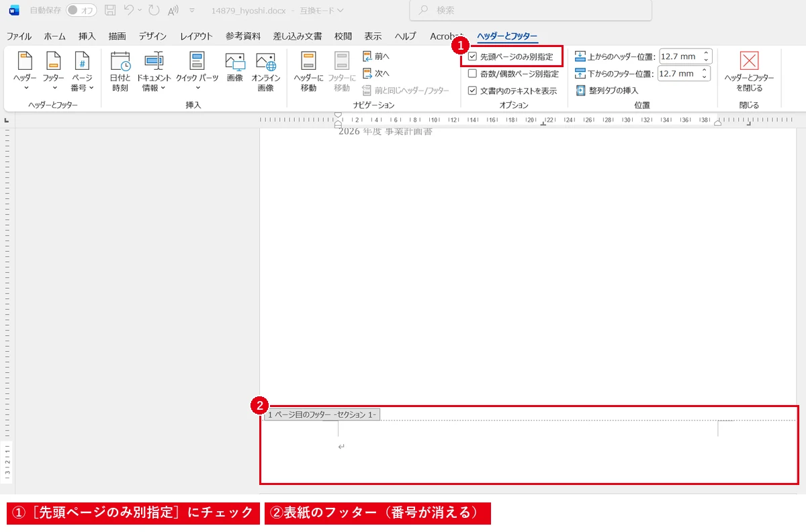
Task: Click header text 2026 年度 事業計画書
Action: coord(386,132)
